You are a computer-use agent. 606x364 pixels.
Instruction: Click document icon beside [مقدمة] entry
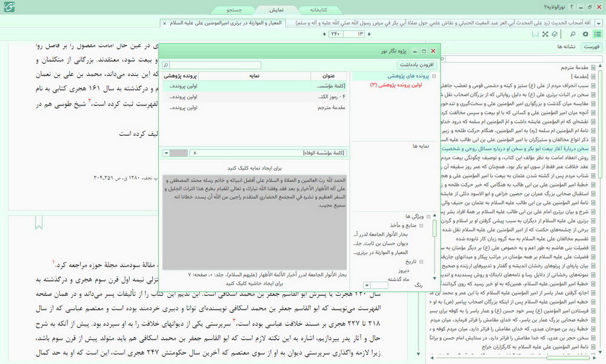(593, 76)
